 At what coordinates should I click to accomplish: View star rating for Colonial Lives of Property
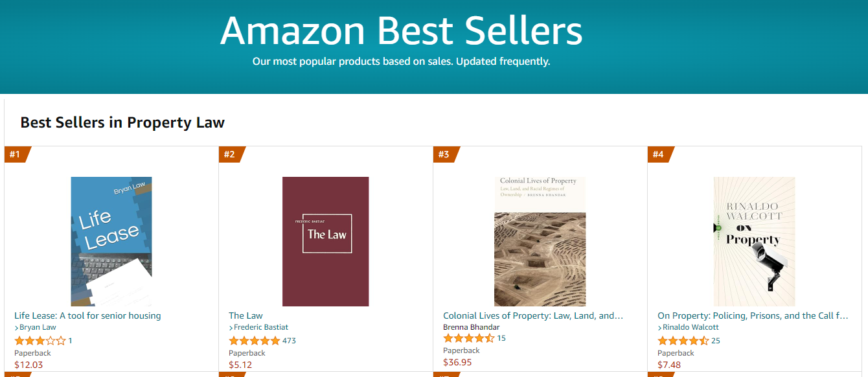468,338
